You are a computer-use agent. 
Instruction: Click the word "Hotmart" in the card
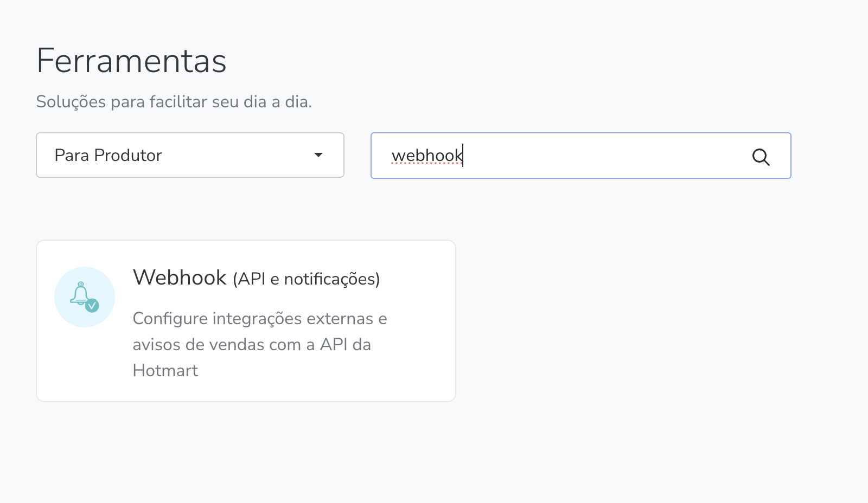165,371
